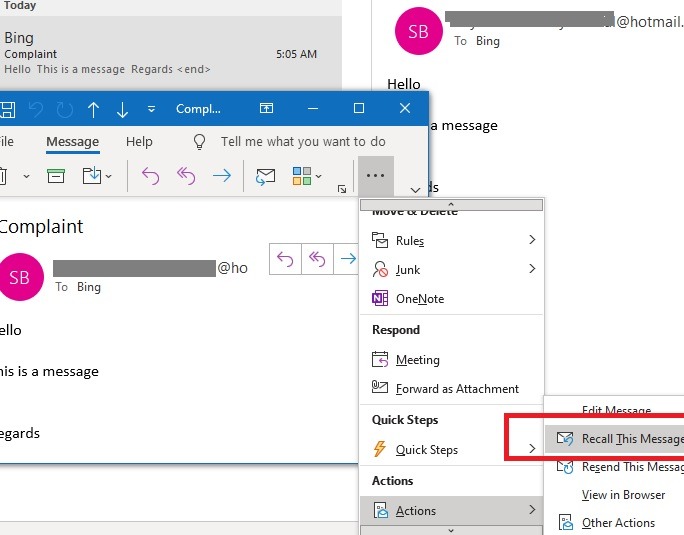Screen dimensions: 684x535
Task: Select Forward as Attachment
Action: (x=451, y=388)
